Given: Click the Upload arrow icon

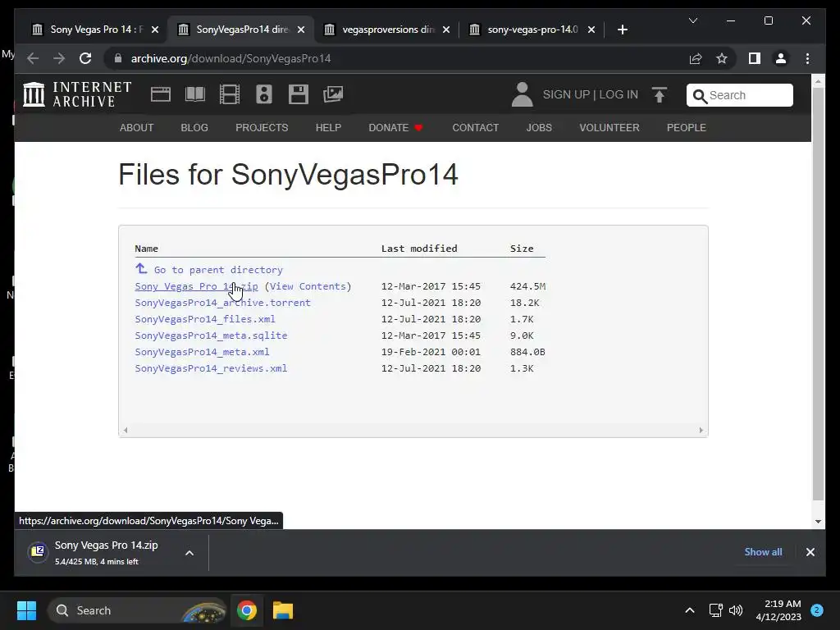Looking at the screenshot, I should tap(660, 95).
